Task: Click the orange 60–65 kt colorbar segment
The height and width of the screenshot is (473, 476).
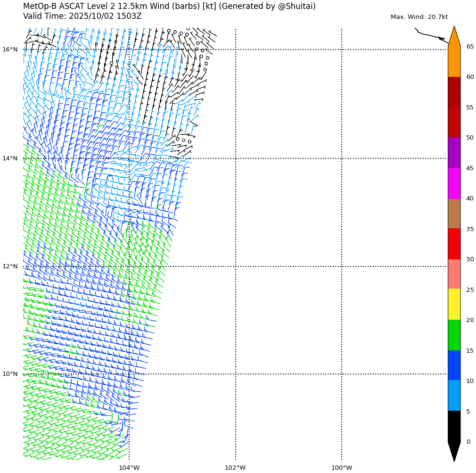Action: pos(454,62)
